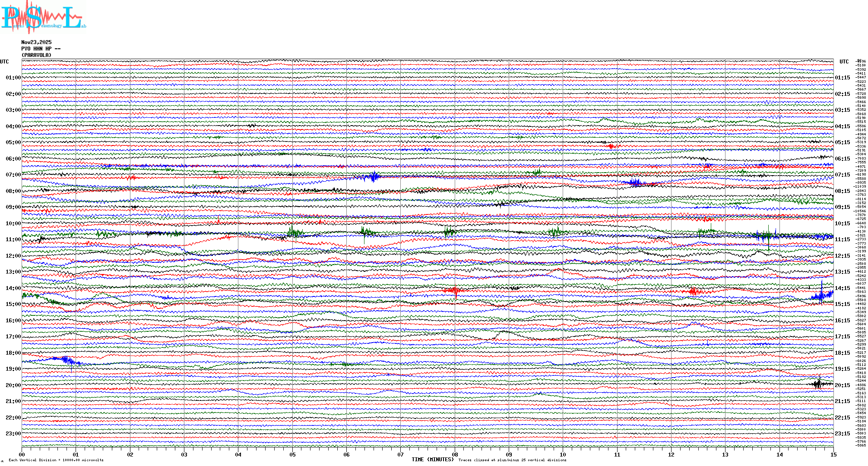Click the TIME (MINUTES) axis title

432,460
